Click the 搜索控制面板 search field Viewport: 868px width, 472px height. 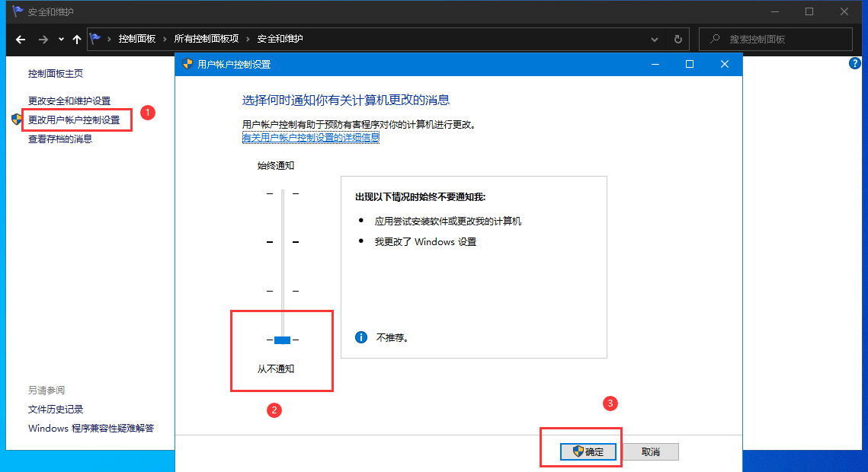[x=776, y=40]
